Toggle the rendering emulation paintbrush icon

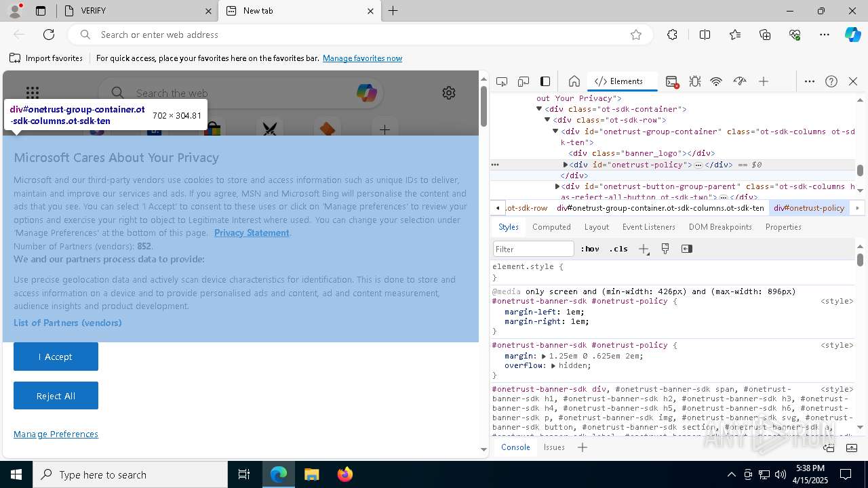pyautogui.click(x=665, y=249)
